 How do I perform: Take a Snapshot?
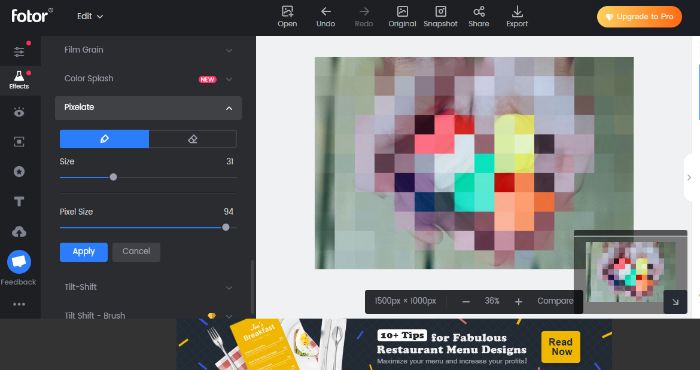(x=441, y=17)
